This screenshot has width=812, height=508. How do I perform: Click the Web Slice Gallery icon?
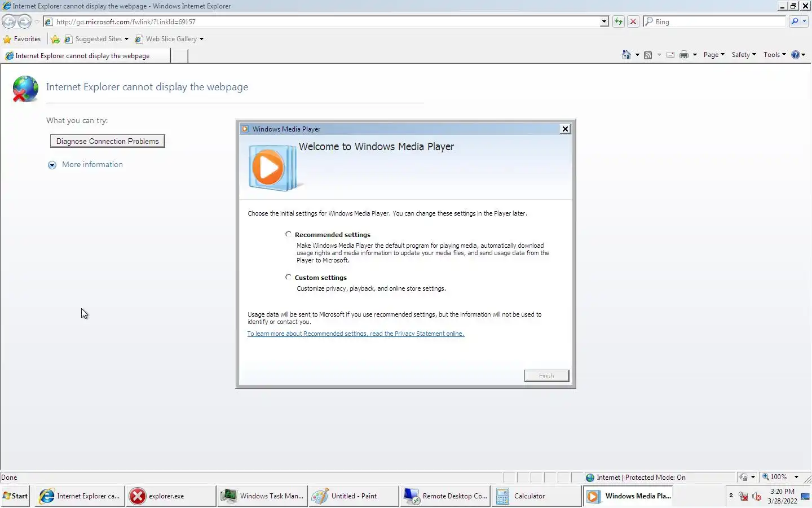click(x=139, y=39)
